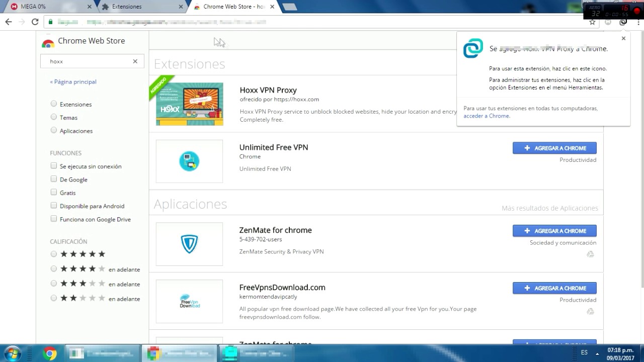Open ZenMate shield icon
Image resolution: width=644 pixels, height=362 pixels.
189,244
